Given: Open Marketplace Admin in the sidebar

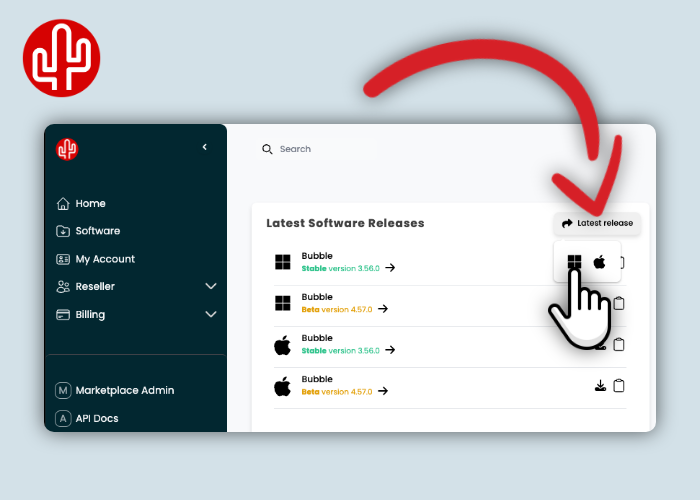Looking at the screenshot, I should (x=124, y=390).
